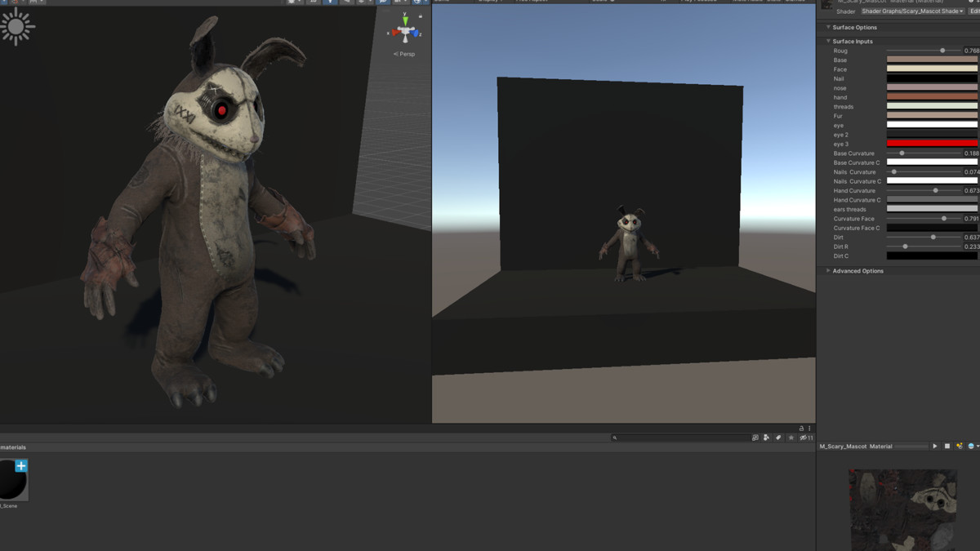Click the directional light sun gizmo

[x=16, y=27]
